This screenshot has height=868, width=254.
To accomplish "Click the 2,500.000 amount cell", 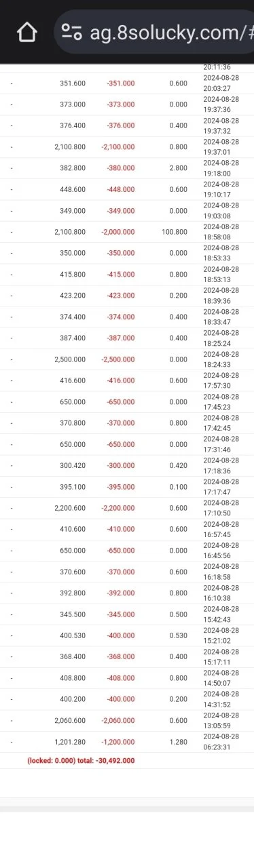I will pos(71,359).
